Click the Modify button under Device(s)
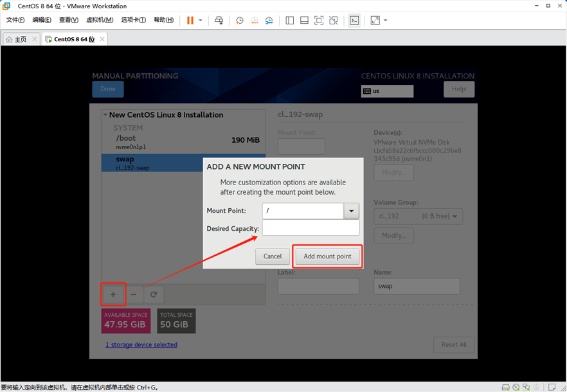This screenshot has width=567, height=392. tap(393, 172)
